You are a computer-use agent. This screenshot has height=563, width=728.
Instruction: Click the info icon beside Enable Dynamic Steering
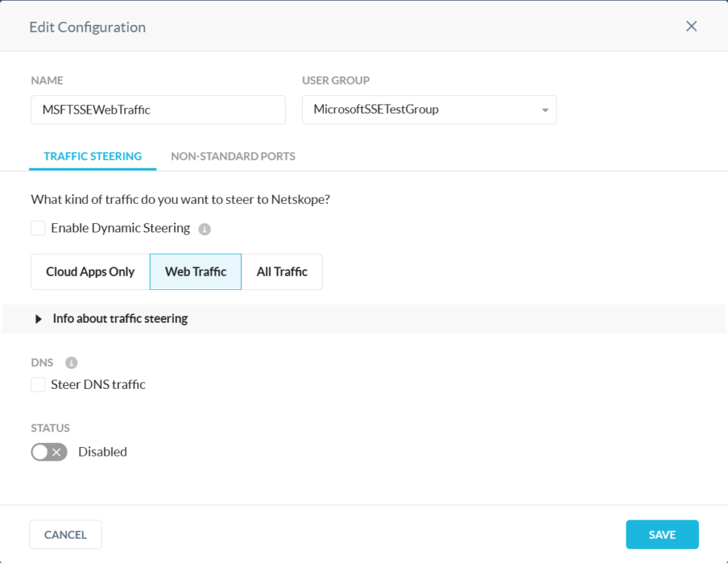(x=204, y=227)
